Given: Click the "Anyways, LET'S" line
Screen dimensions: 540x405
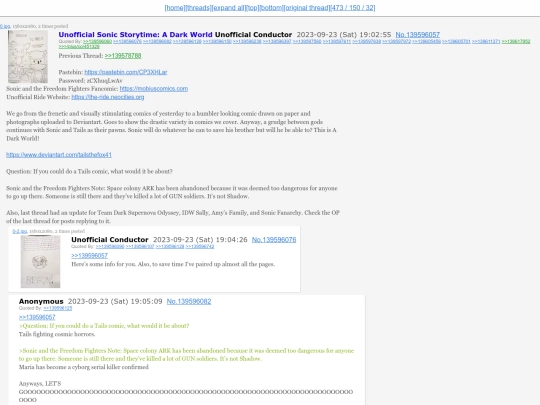Looking at the screenshot, I should pyautogui.click(x=40, y=383).
